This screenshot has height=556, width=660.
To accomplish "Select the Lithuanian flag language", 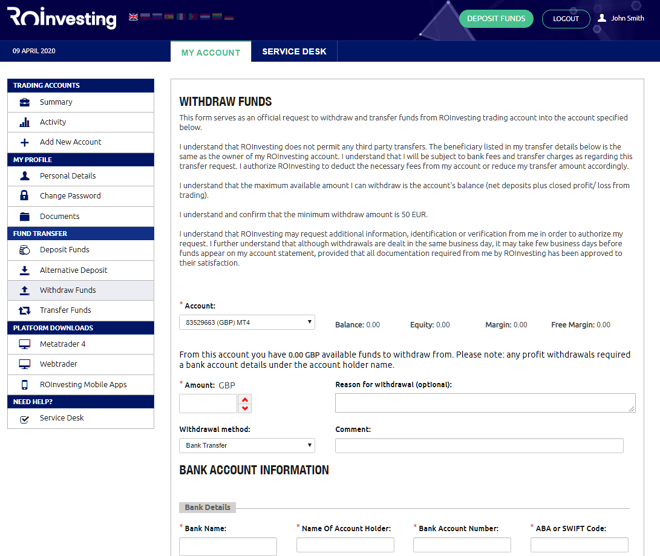I will [217, 17].
